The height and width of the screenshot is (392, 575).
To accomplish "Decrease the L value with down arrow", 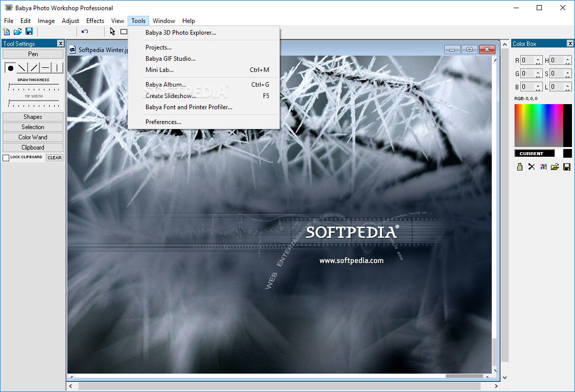I will [x=568, y=89].
